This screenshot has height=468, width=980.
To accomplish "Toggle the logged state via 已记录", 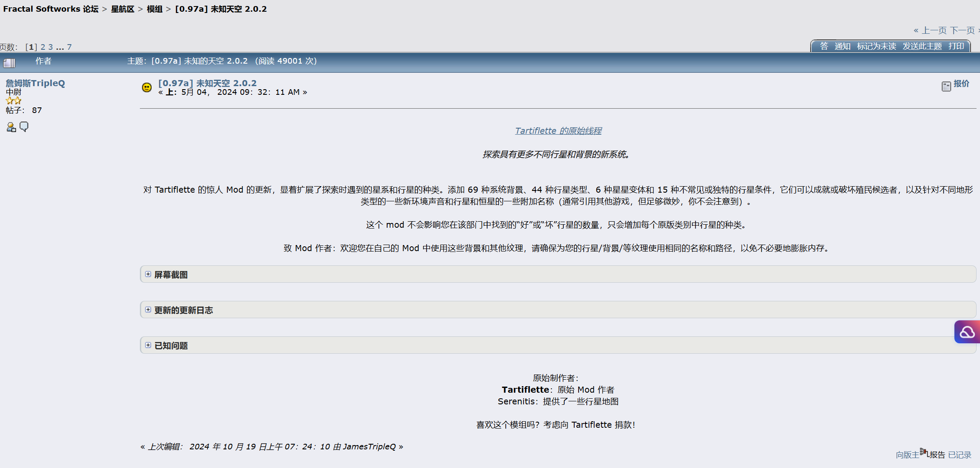I will (x=961, y=455).
